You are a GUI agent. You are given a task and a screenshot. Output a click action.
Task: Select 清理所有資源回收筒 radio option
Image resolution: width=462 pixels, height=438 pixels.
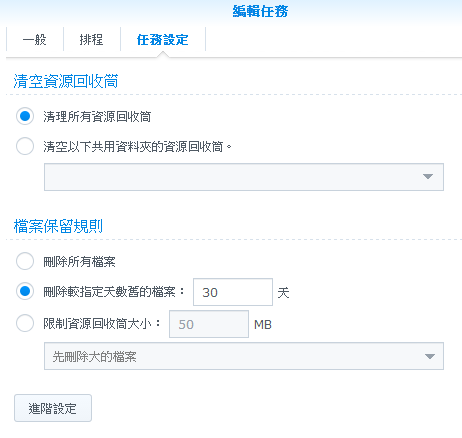tap(25, 116)
